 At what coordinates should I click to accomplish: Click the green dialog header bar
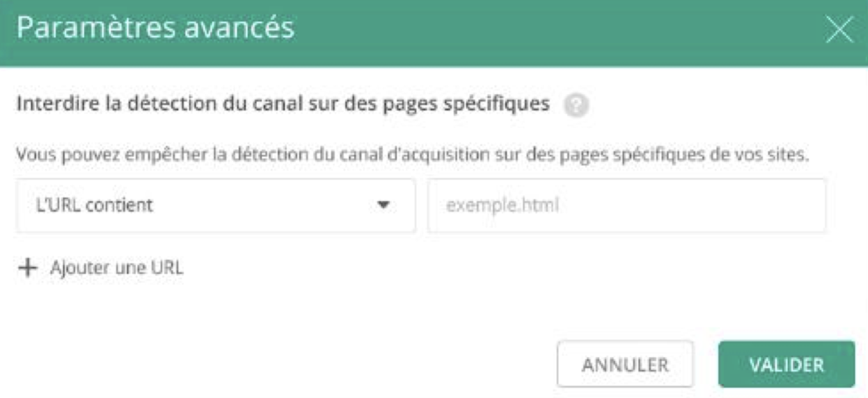tap(434, 33)
